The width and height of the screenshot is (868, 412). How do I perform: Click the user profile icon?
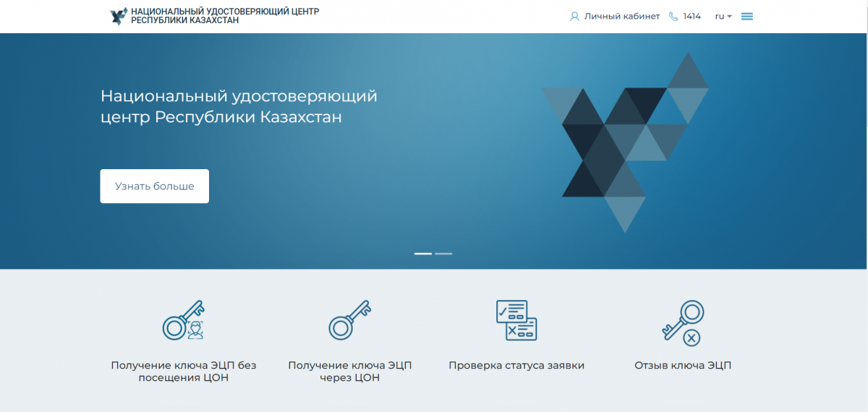tap(575, 17)
